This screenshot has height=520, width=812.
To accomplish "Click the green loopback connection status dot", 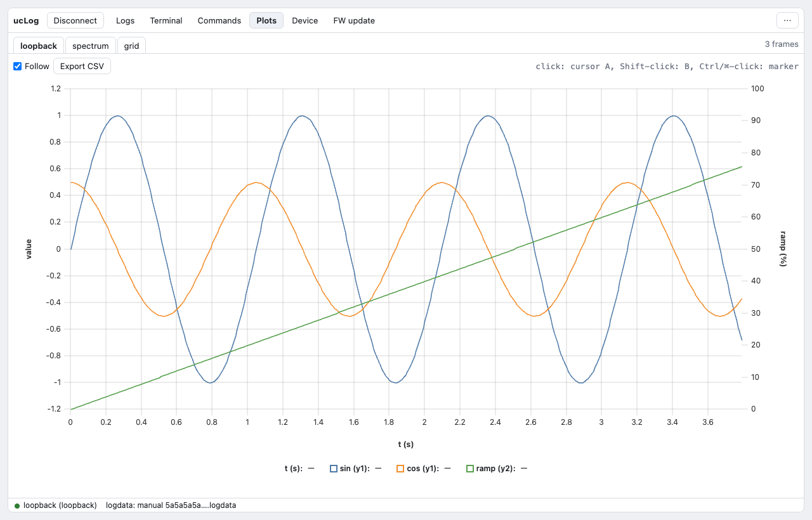I will 17,505.
